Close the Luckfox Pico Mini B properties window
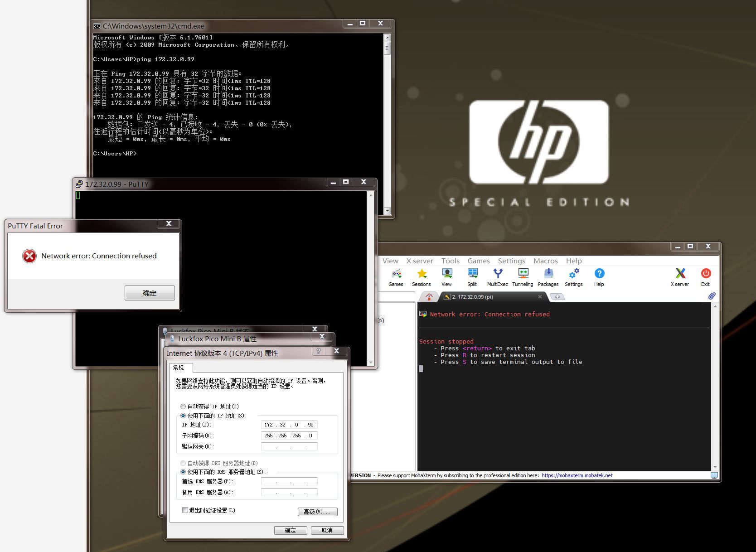 coord(322,337)
